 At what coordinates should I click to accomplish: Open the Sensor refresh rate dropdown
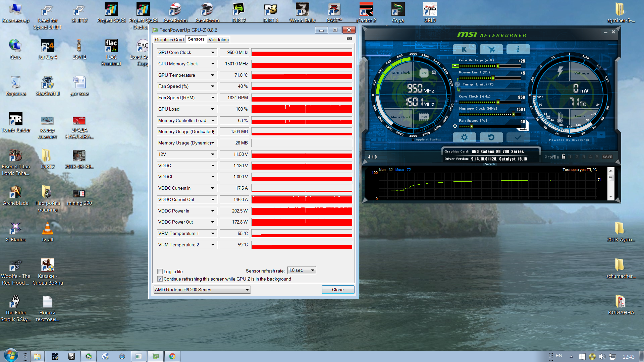click(302, 270)
